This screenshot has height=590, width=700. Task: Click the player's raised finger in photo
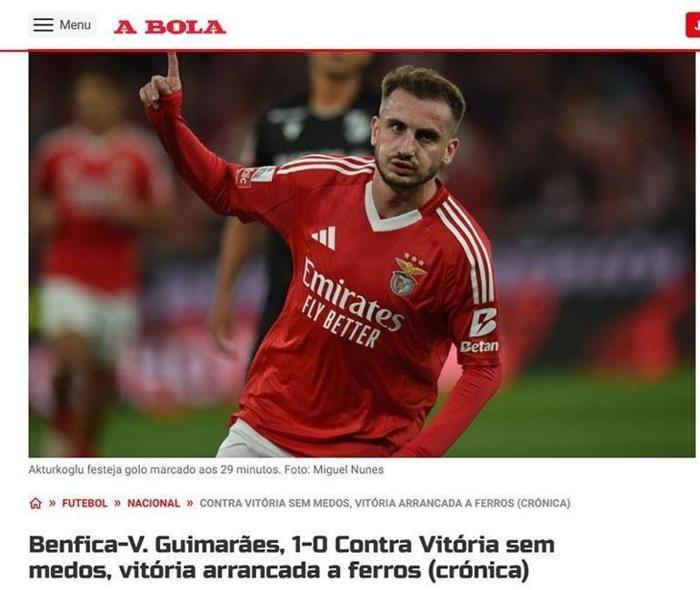173,68
